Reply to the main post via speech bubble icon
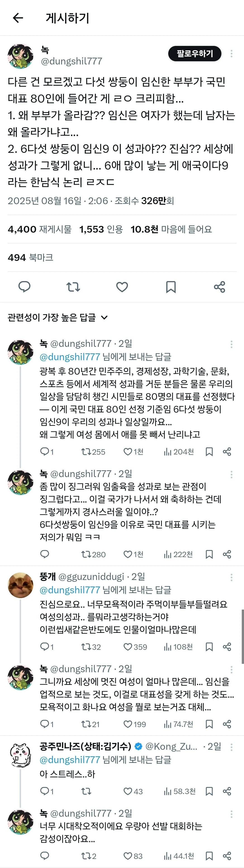 (x=24, y=287)
